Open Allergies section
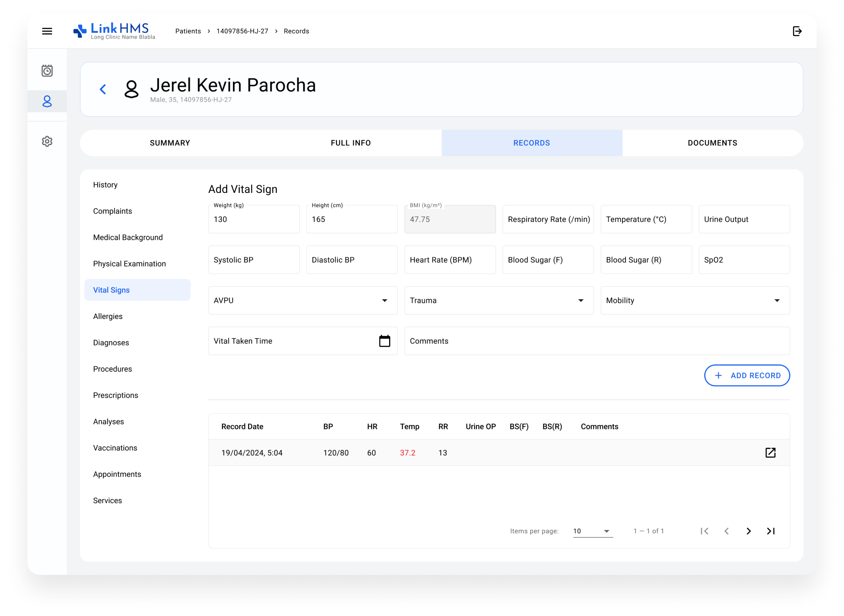This screenshot has width=844, height=616. pyautogui.click(x=137, y=316)
